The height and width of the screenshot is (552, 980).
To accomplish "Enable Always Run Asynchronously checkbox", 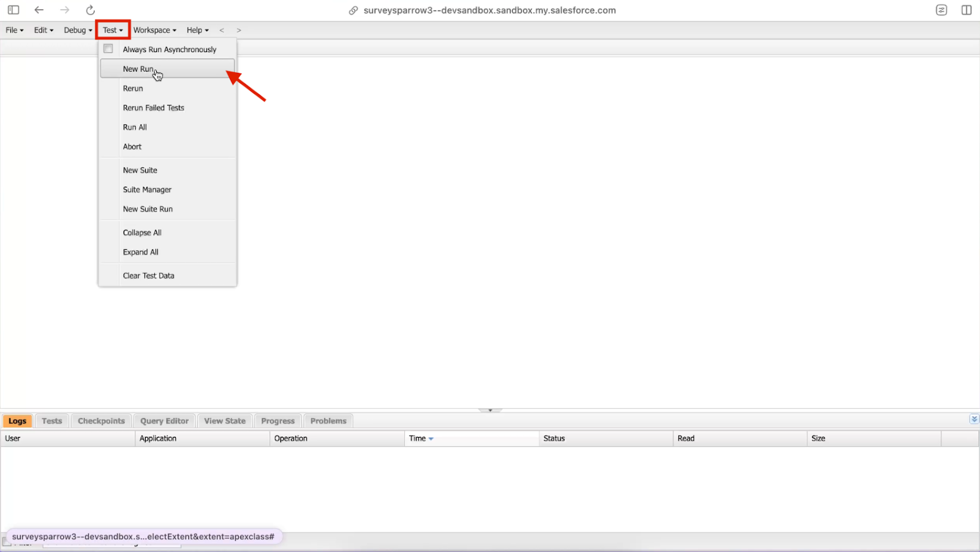I will pyautogui.click(x=108, y=49).
